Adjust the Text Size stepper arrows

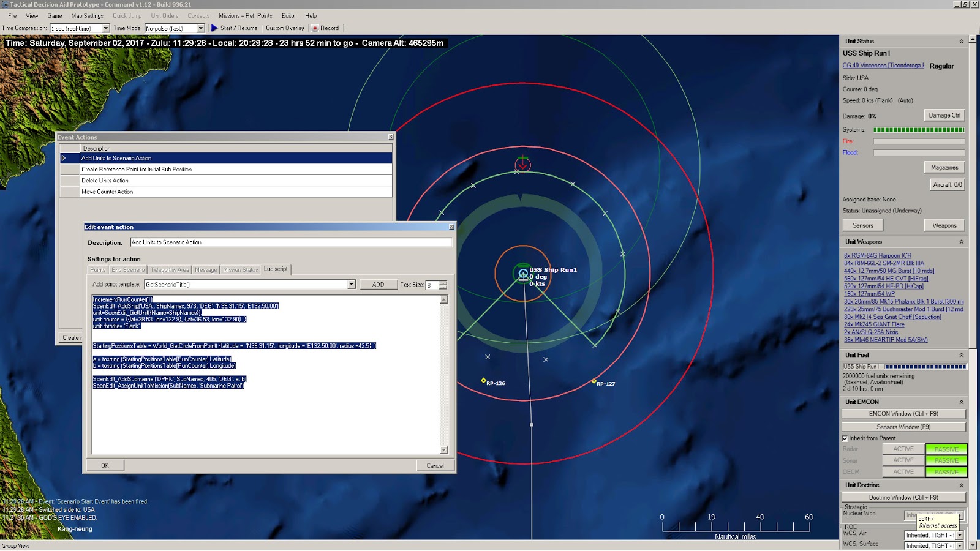[x=443, y=285]
